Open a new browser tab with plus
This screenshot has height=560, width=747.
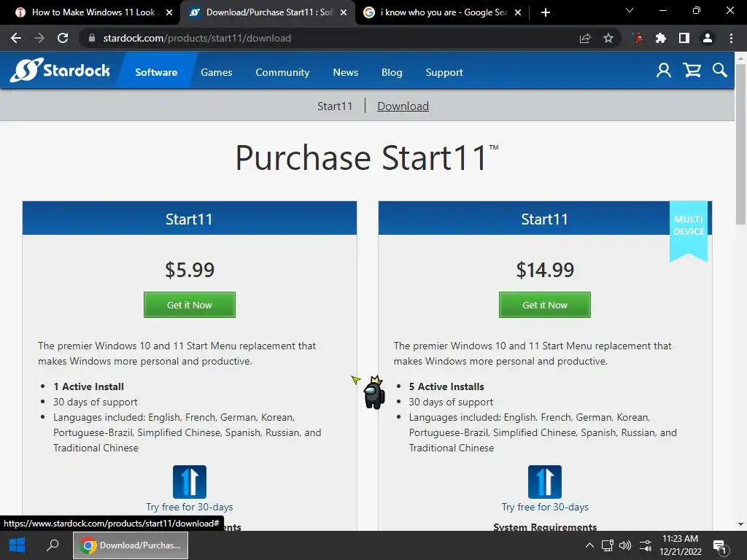click(x=546, y=12)
